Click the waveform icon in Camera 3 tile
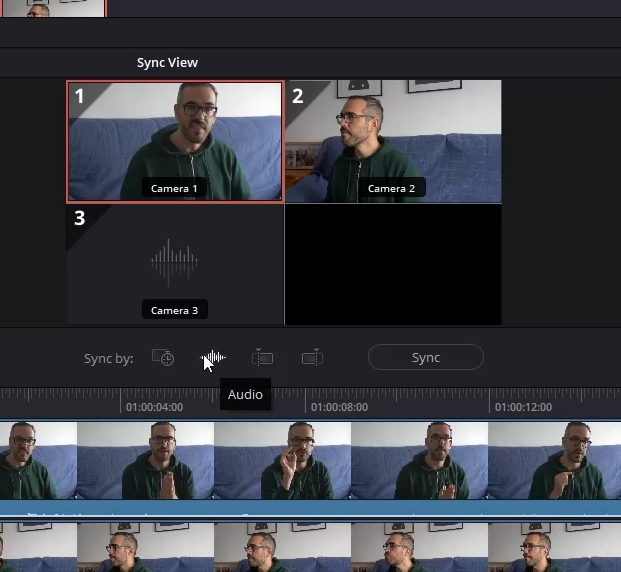621x572 pixels. click(174, 263)
